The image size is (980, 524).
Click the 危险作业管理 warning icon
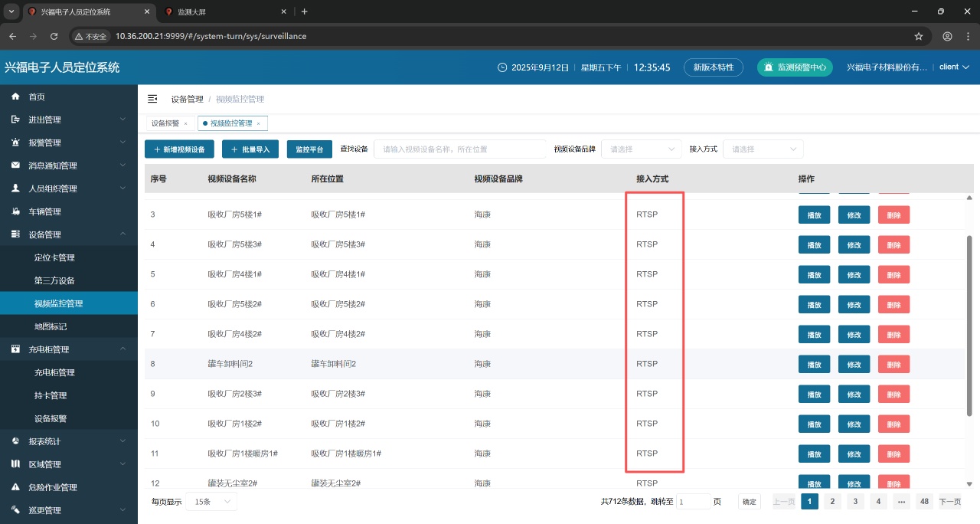15,487
